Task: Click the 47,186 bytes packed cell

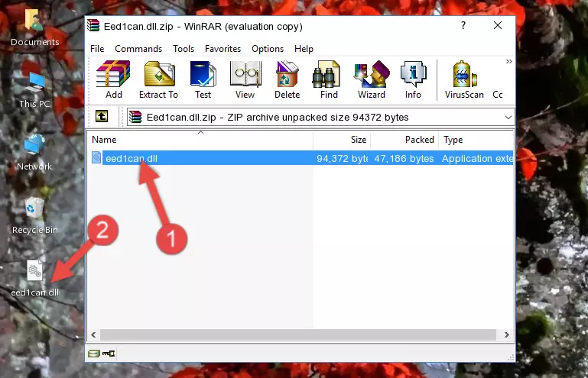Action: click(x=404, y=159)
